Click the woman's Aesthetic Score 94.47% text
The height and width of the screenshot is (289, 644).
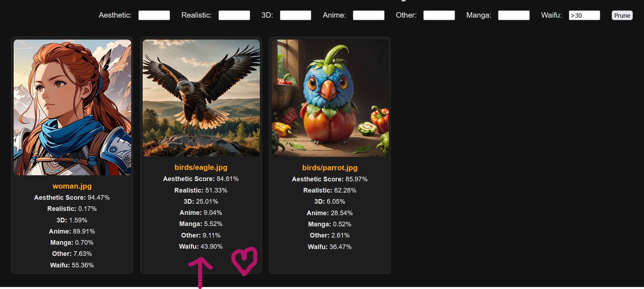[x=72, y=198]
